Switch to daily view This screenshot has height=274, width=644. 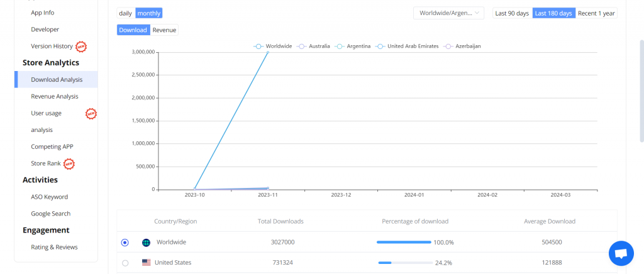tap(125, 13)
